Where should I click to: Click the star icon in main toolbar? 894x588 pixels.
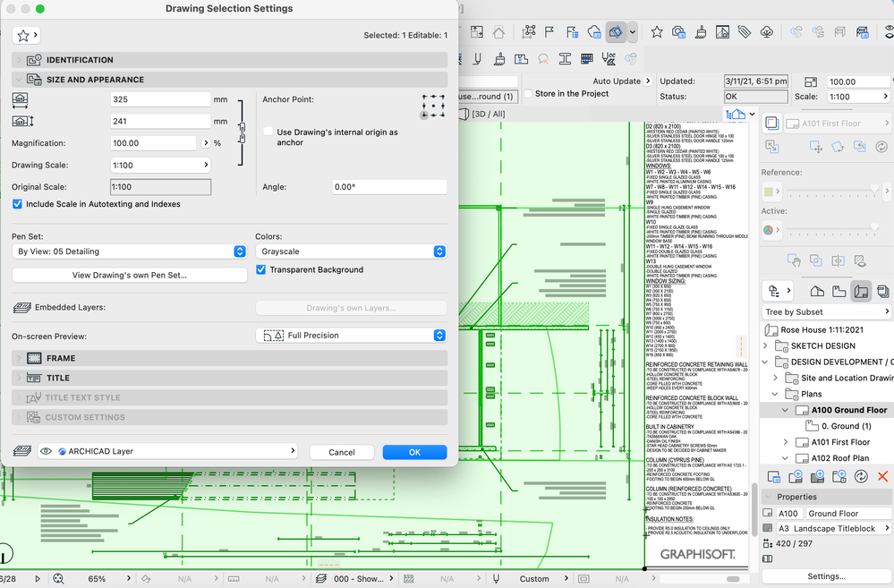click(657, 32)
